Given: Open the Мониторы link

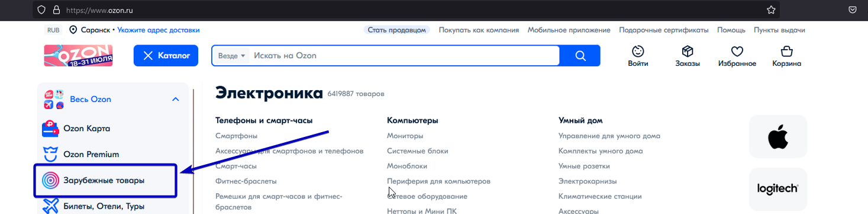Looking at the screenshot, I should (x=405, y=136).
